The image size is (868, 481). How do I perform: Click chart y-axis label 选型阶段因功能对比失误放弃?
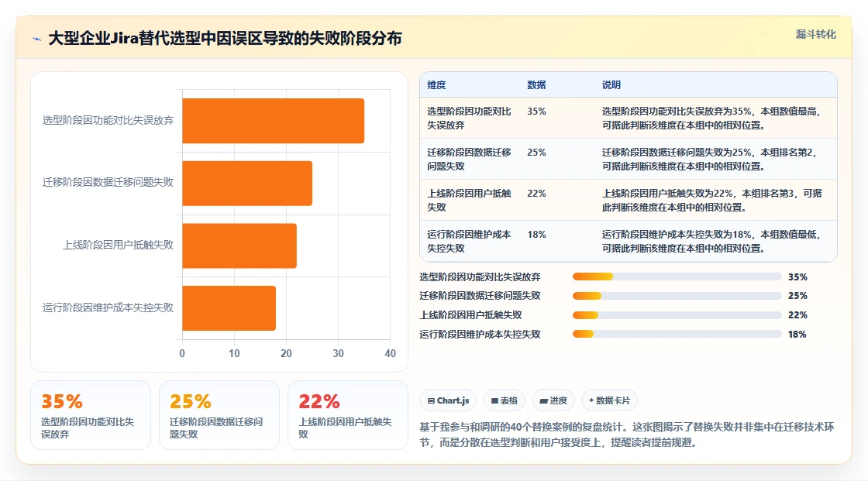(x=108, y=120)
